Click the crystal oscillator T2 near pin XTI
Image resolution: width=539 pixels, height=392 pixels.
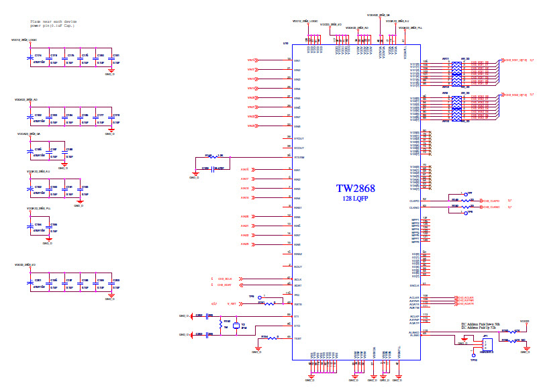236,326
